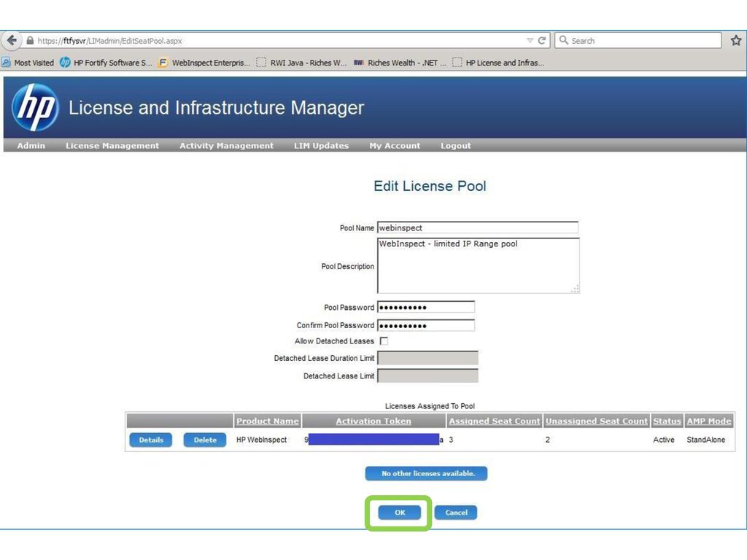Click Logout in the navigation bar
The width and height of the screenshot is (747, 560).
pyautogui.click(x=455, y=146)
